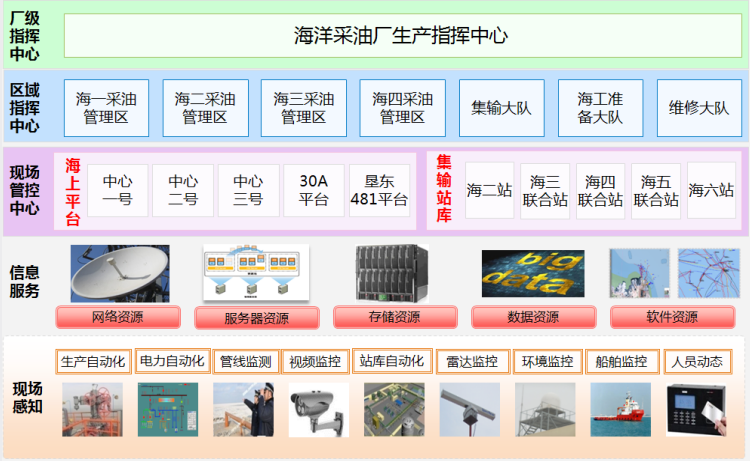The image size is (750, 461).
Task: Open the surveillance camera image
Action: tap(316, 410)
